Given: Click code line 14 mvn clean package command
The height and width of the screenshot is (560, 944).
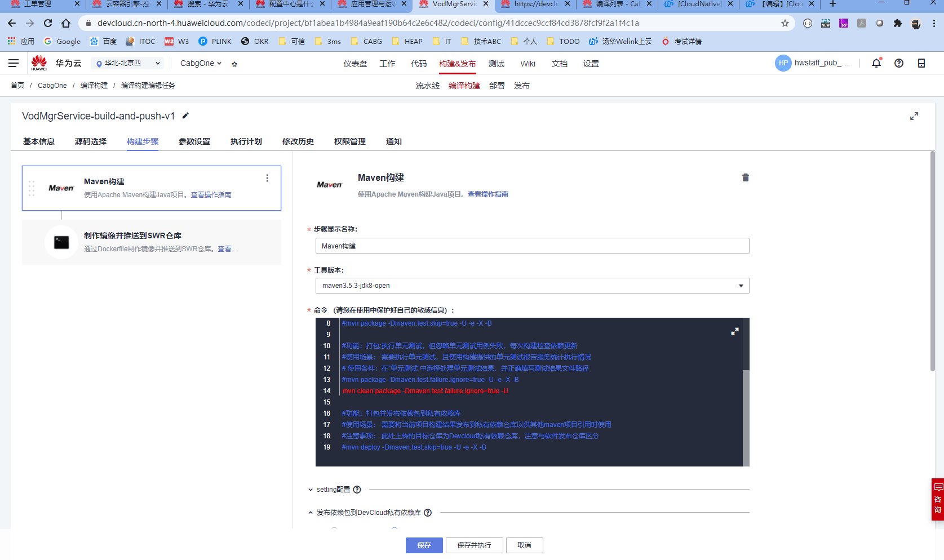Looking at the screenshot, I should click(x=425, y=391).
